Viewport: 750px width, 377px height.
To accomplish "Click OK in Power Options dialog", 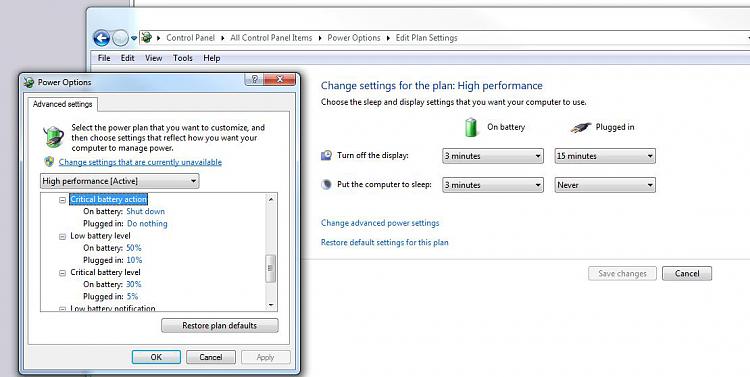I will coord(156,357).
